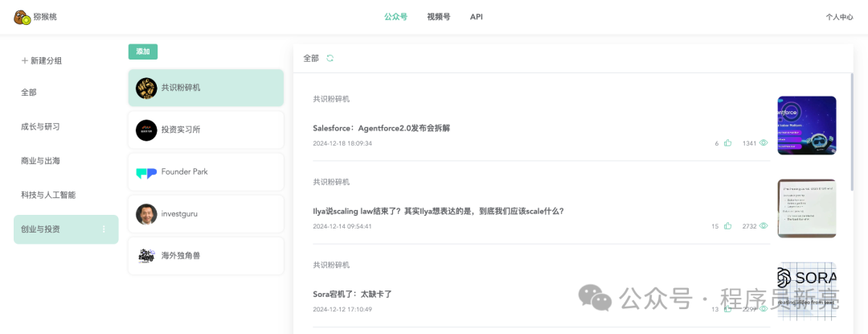Click 海外独角兽 account avatar
868x334 pixels.
(x=147, y=256)
